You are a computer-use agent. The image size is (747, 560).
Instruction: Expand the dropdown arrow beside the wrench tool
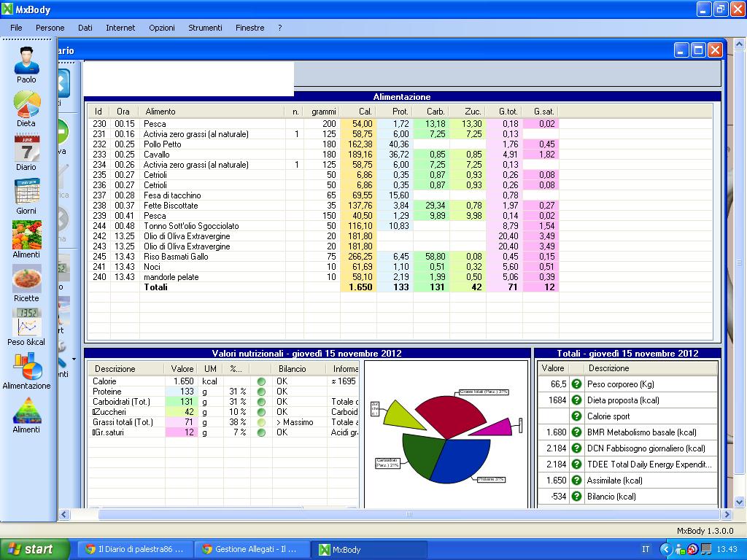click(x=74, y=359)
